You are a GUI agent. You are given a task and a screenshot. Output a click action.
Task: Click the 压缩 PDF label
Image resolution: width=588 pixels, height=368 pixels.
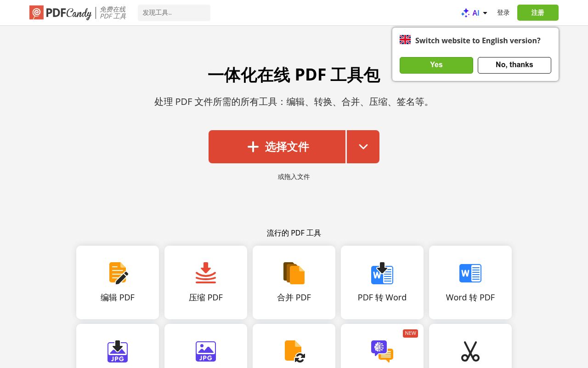[x=206, y=298]
